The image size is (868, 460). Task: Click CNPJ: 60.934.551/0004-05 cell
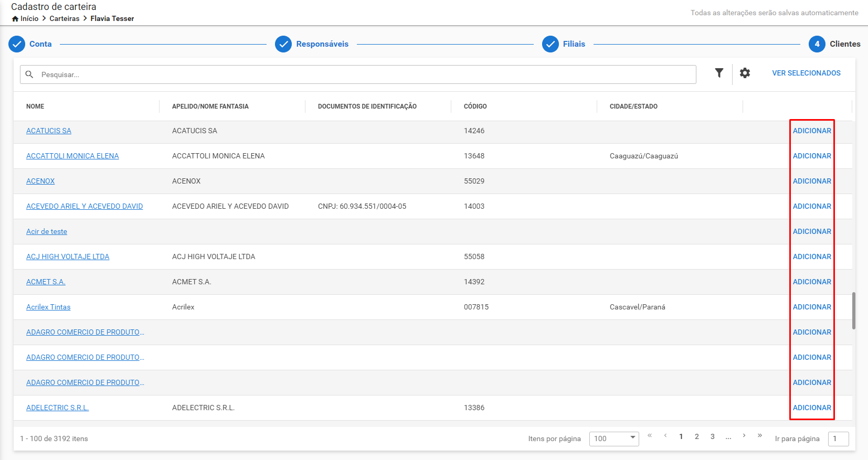(362, 206)
